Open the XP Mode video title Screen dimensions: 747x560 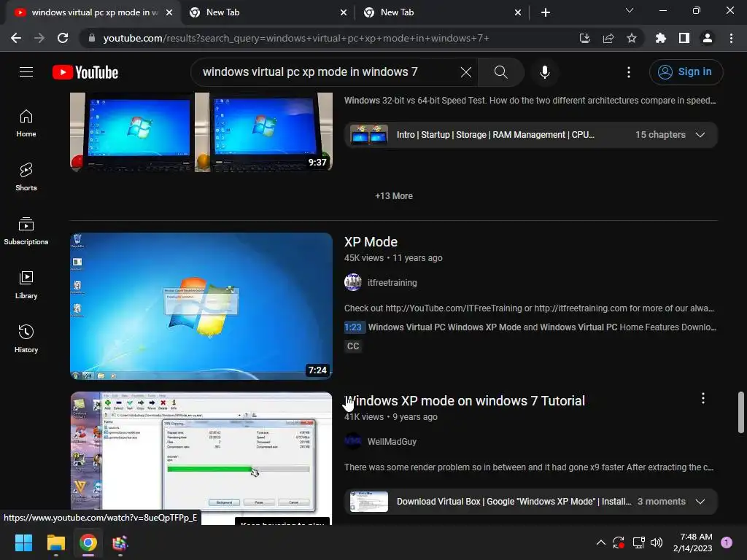pos(371,242)
